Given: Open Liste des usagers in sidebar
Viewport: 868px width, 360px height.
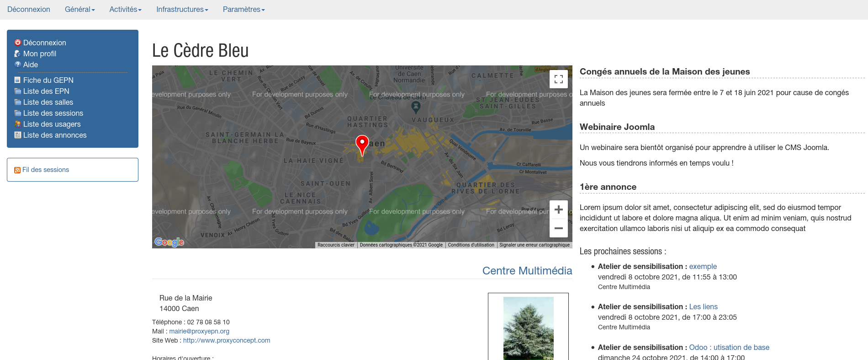Looking at the screenshot, I should pyautogui.click(x=52, y=124).
